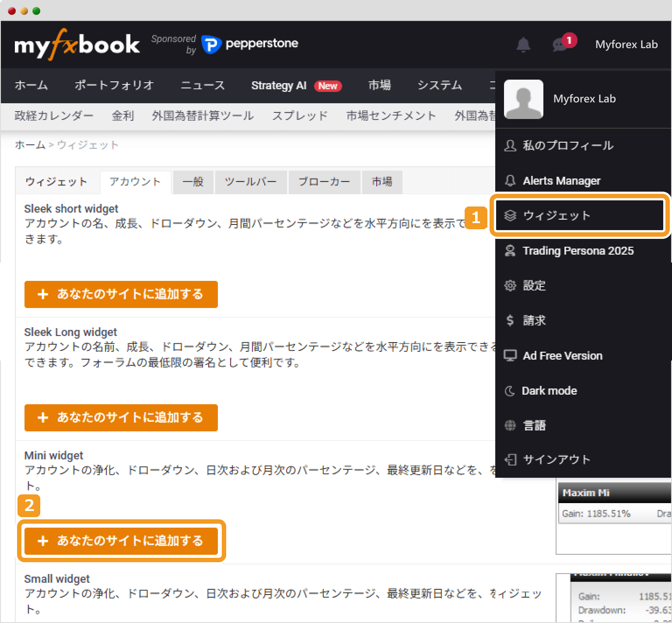Click the myfxbook logo
Viewport: 672px width, 623px height.
(77, 44)
